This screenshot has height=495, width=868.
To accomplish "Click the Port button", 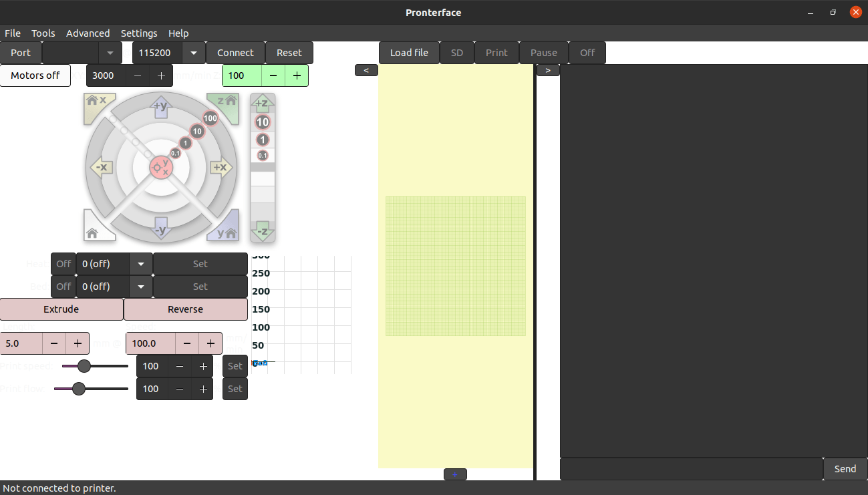I will [21, 53].
